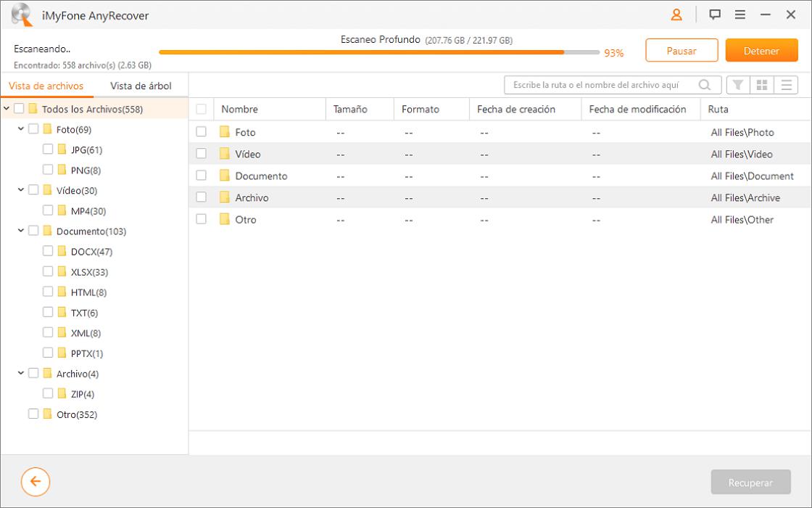This screenshot has width=812, height=508.
Task: Check the JPG(61) checkbox
Action: pos(48,149)
